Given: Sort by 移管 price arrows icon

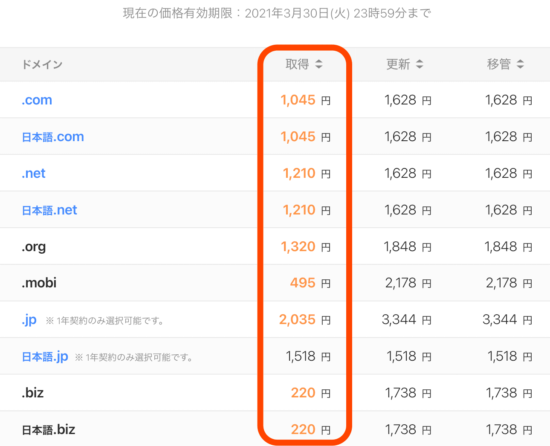Looking at the screenshot, I should (x=520, y=64).
